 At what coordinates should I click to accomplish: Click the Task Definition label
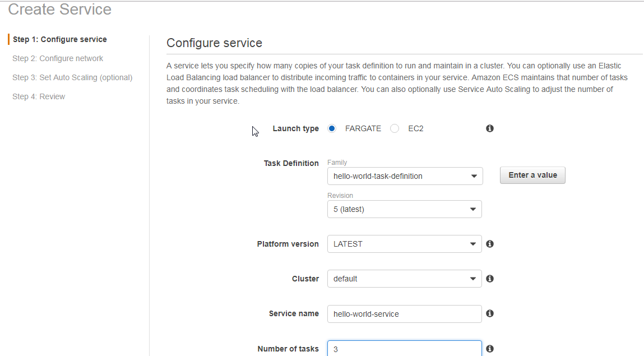(x=291, y=163)
